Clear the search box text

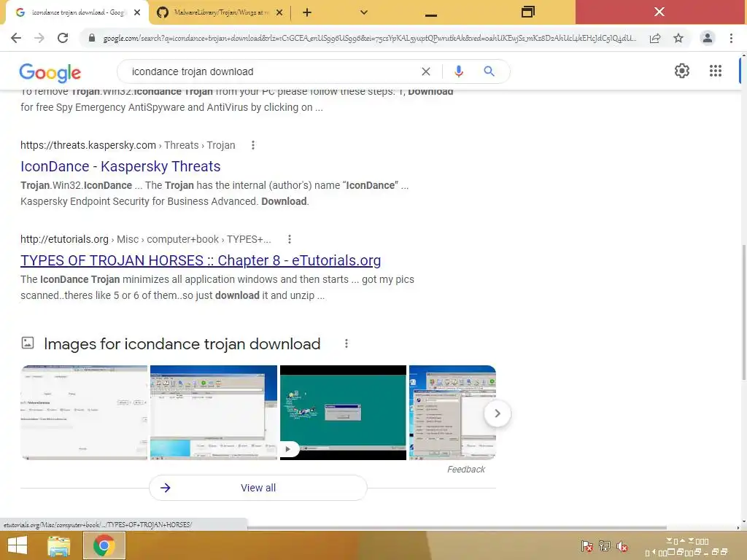[x=426, y=71]
